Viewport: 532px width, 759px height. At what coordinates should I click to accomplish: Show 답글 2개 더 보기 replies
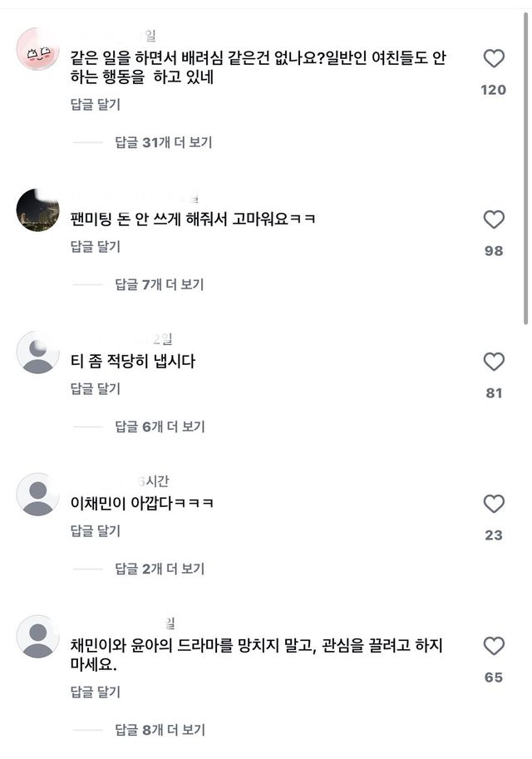point(160,569)
